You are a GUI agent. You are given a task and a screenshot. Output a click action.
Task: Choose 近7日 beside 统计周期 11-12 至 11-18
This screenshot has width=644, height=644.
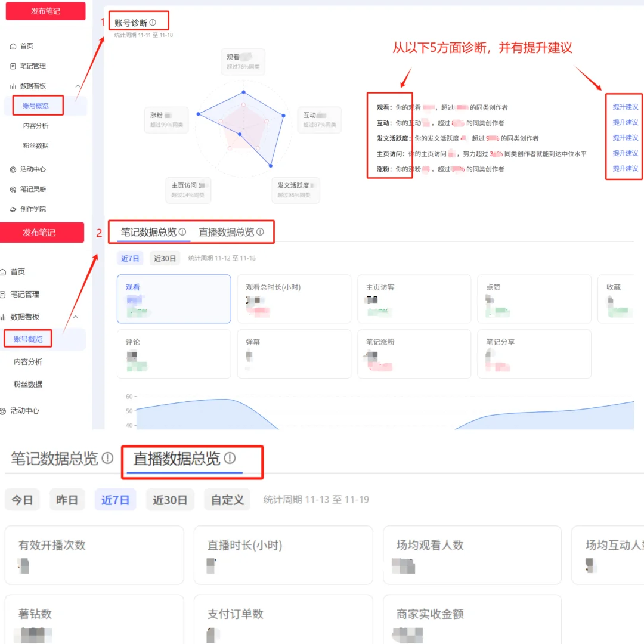(130, 258)
